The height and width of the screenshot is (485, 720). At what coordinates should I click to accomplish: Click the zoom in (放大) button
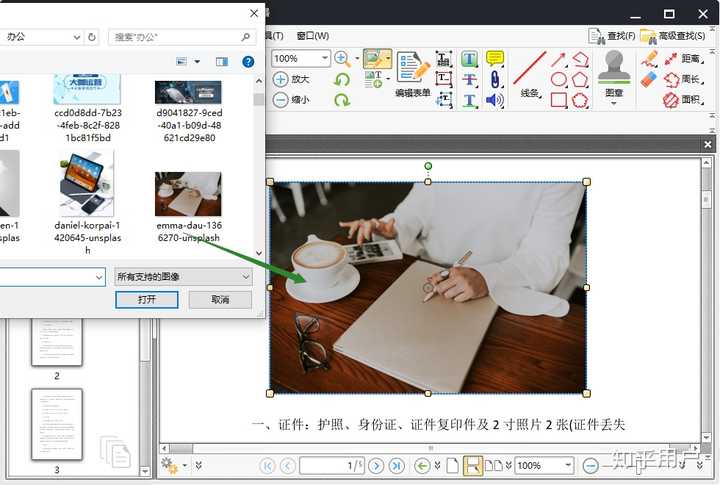coord(291,79)
